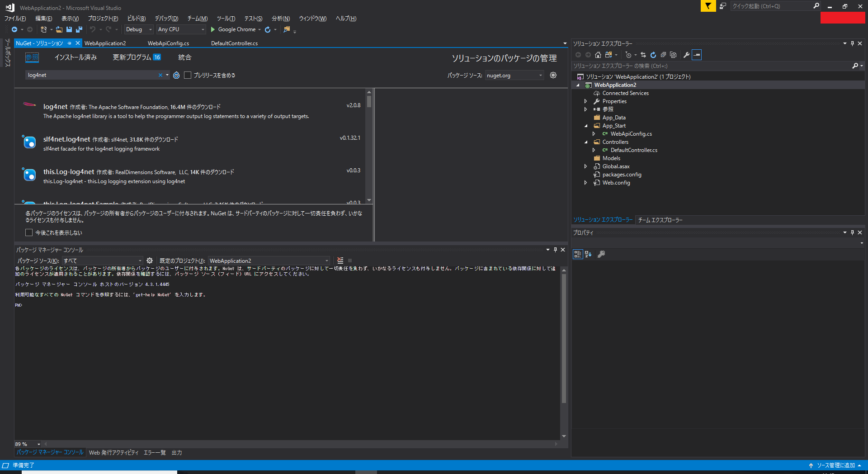This screenshot has height=474, width=868.
Task: Expand the Global.asax node
Action: click(x=585, y=166)
